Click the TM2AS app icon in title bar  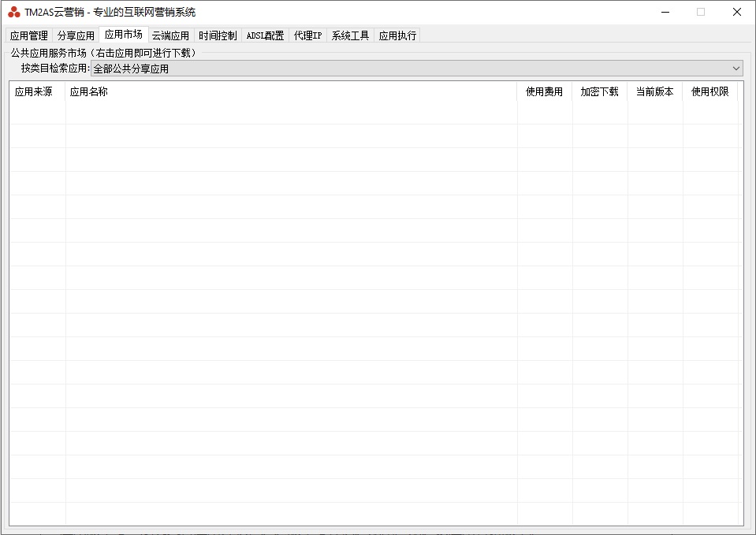click(x=14, y=12)
